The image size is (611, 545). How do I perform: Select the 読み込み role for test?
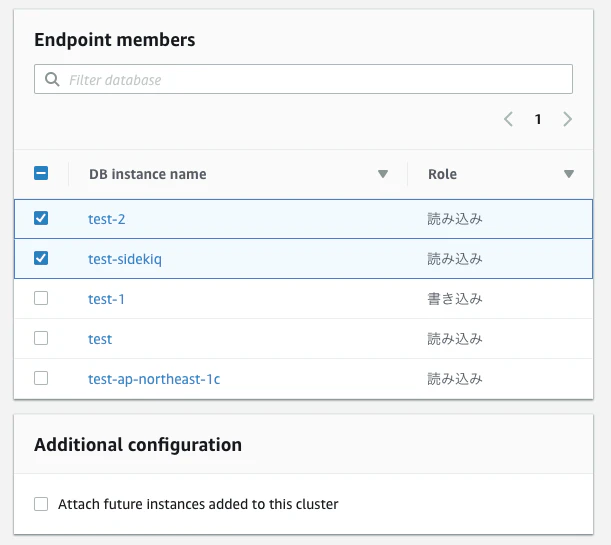[x=455, y=339]
